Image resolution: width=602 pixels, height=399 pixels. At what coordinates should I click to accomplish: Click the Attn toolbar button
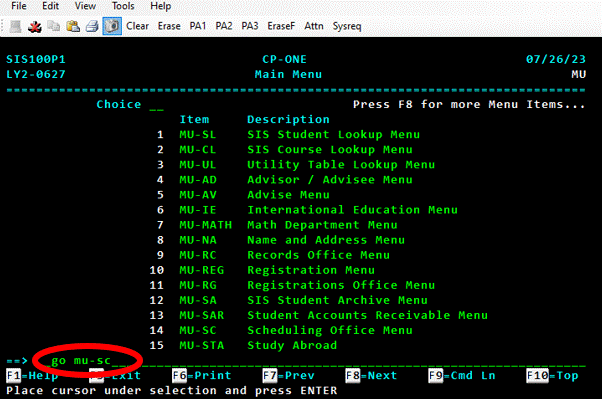coord(314,26)
